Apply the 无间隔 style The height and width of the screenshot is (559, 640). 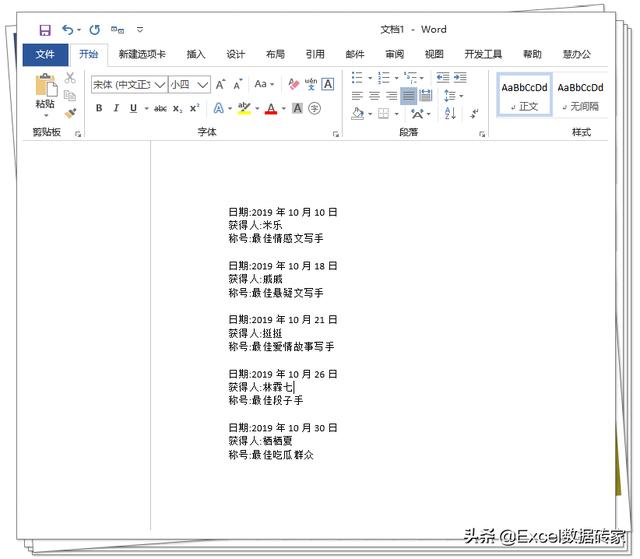[580, 95]
